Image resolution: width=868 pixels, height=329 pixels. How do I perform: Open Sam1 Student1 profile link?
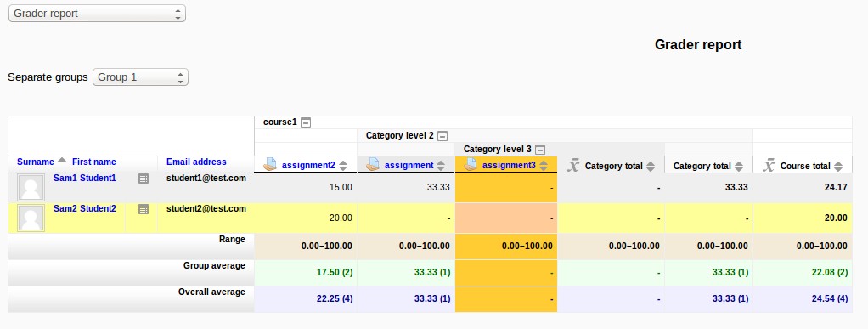pyautogui.click(x=85, y=179)
